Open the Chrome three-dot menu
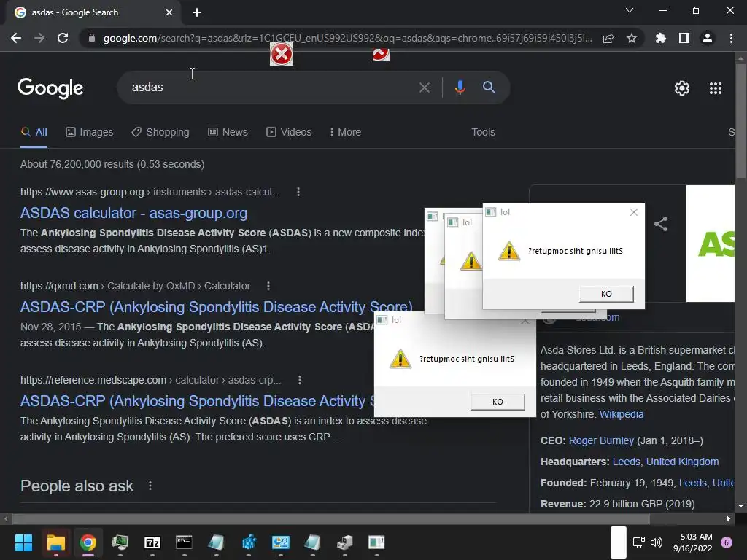The image size is (747, 560). tap(731, 38)
